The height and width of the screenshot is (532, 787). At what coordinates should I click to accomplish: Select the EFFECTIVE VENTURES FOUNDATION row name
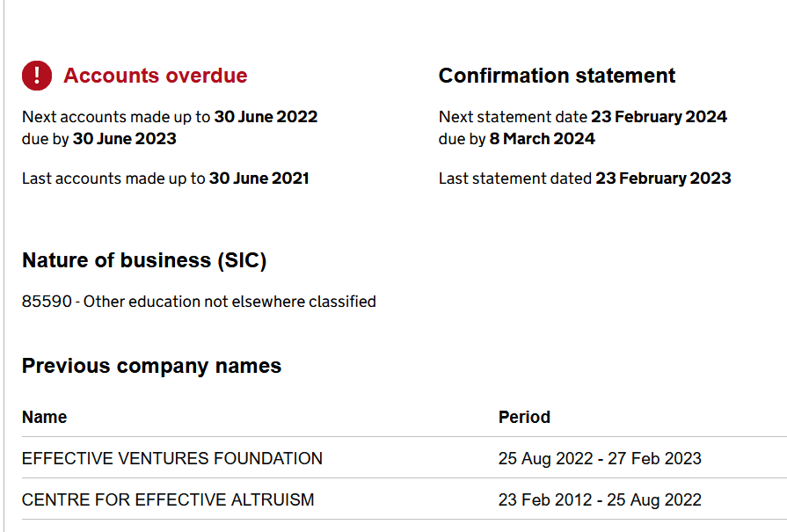pyautogui.click(x=172, y=458)
